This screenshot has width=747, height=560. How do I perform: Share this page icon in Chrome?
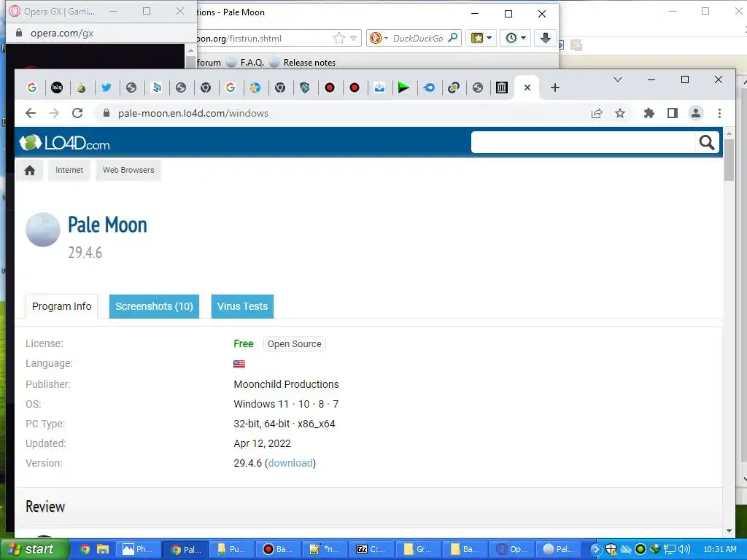pyautogui.click(x=597, y=113)
